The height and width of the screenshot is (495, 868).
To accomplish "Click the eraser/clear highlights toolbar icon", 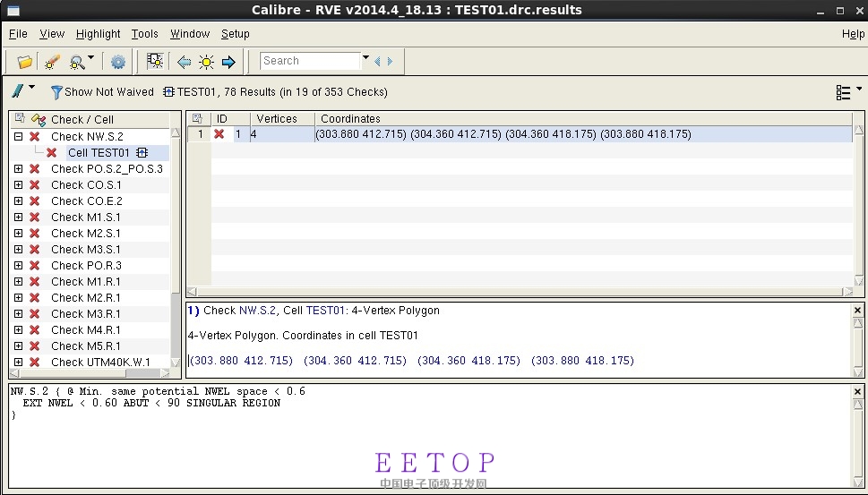I will click(x=52, y=62).
